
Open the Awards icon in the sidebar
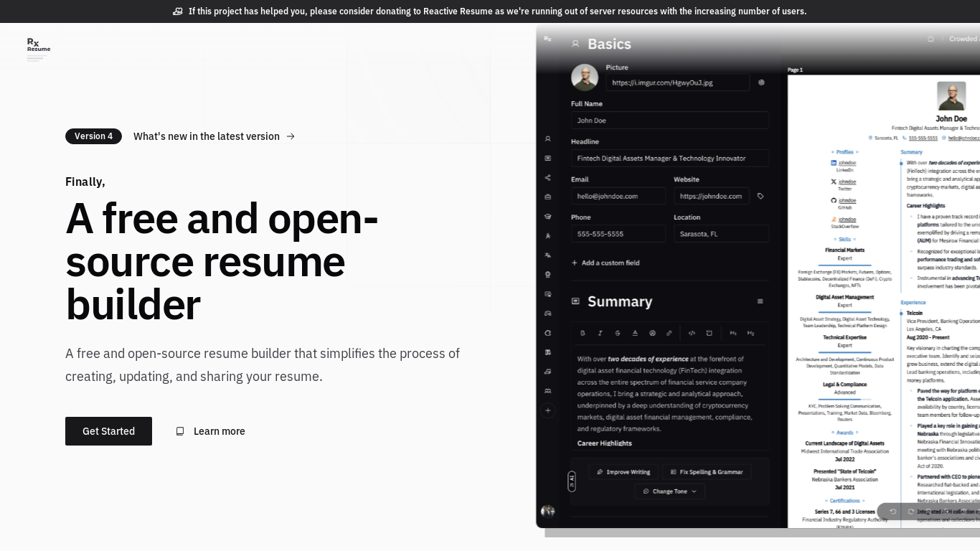(x=547, y=274)
